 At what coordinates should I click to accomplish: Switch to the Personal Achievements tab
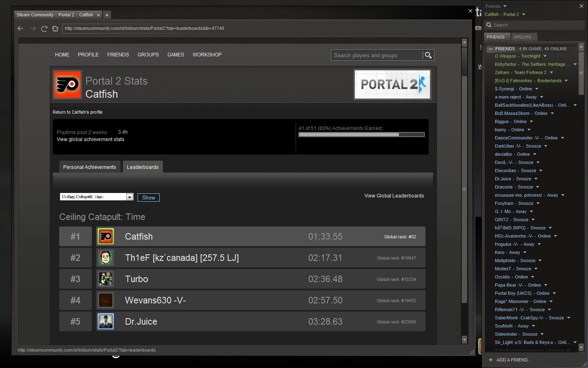(90, 167)
